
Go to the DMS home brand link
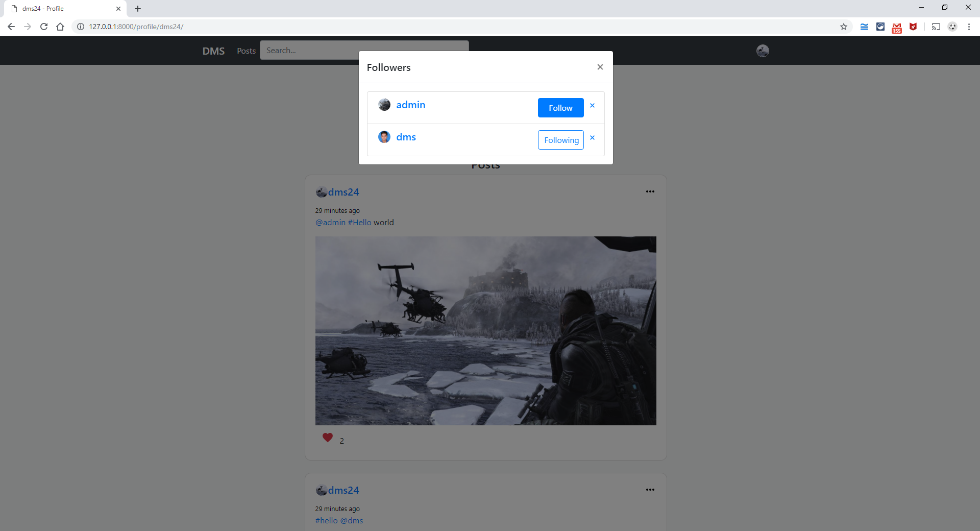click(x=213, y=51)
